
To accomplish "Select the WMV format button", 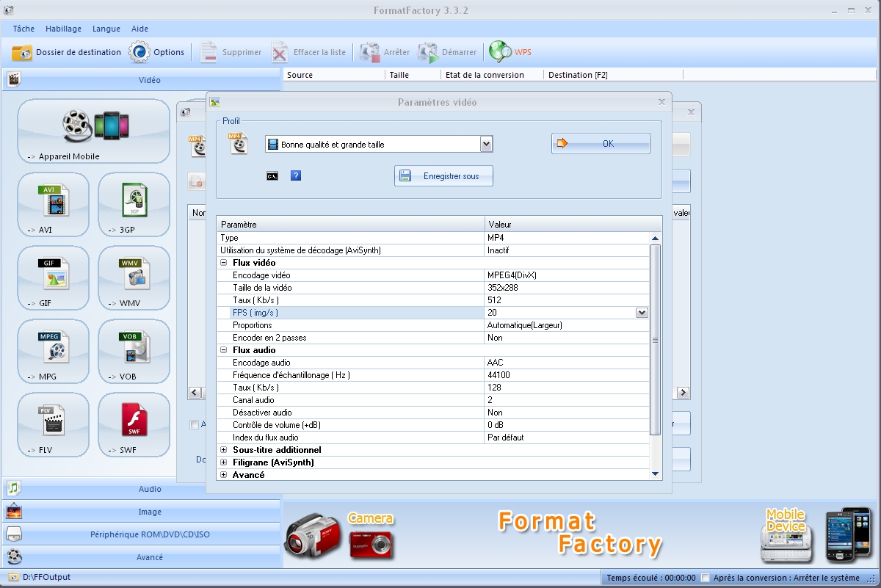I will [x=134, y=278].
